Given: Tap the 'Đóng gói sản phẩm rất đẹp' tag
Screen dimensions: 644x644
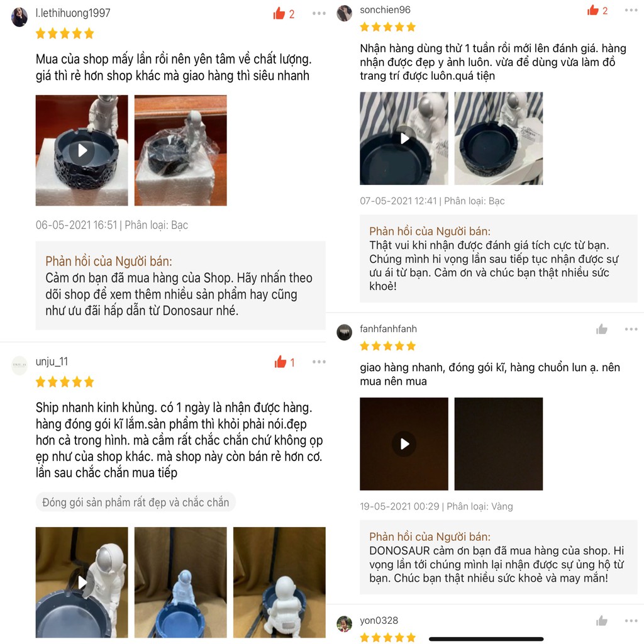Looking at the screenshot, I should [136, 502].
